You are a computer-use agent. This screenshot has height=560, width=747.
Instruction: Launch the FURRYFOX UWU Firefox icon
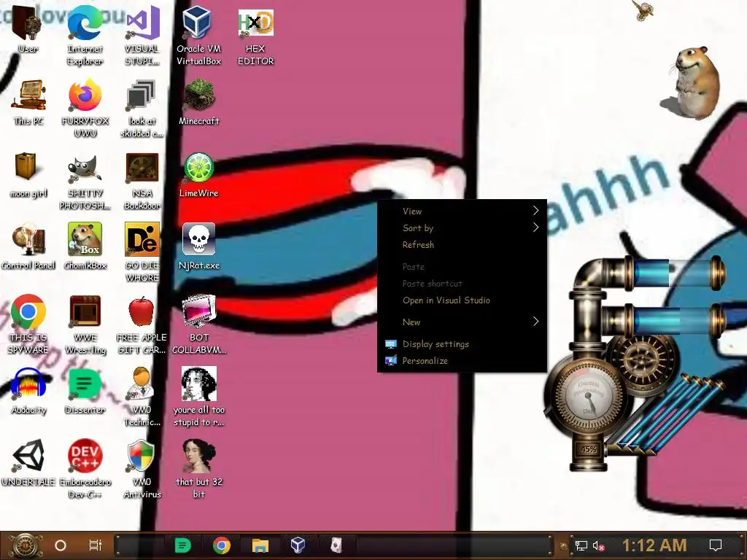[85, 109]
